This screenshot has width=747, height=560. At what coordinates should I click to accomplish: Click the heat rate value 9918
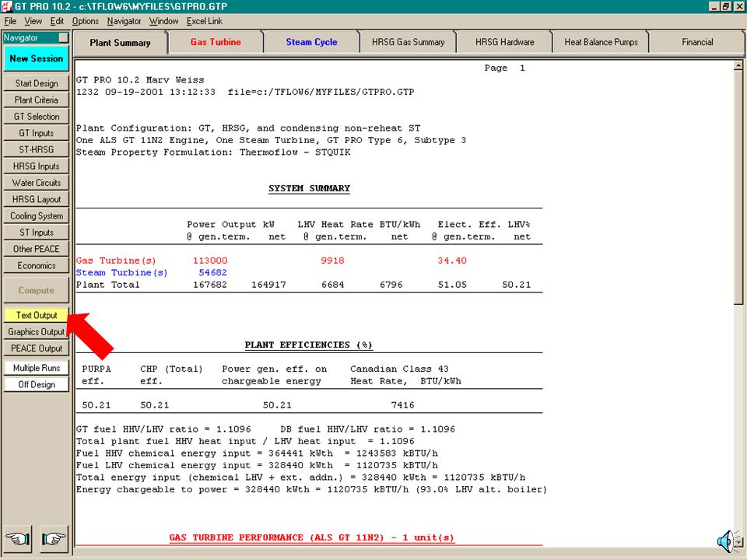tap(332, 261)
